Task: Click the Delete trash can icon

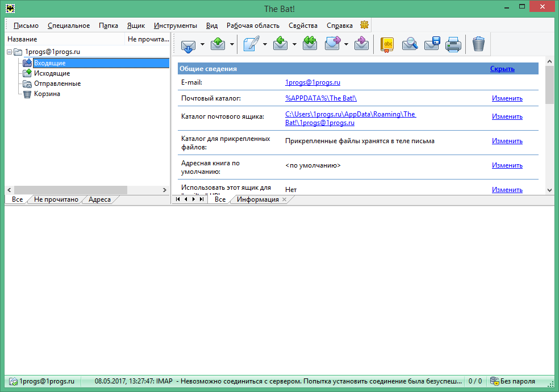Action: pyautogui.click(x=479, y=44)
